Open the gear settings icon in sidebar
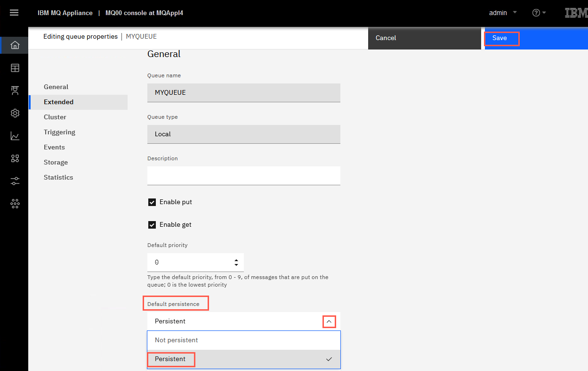 coord(15,113)
